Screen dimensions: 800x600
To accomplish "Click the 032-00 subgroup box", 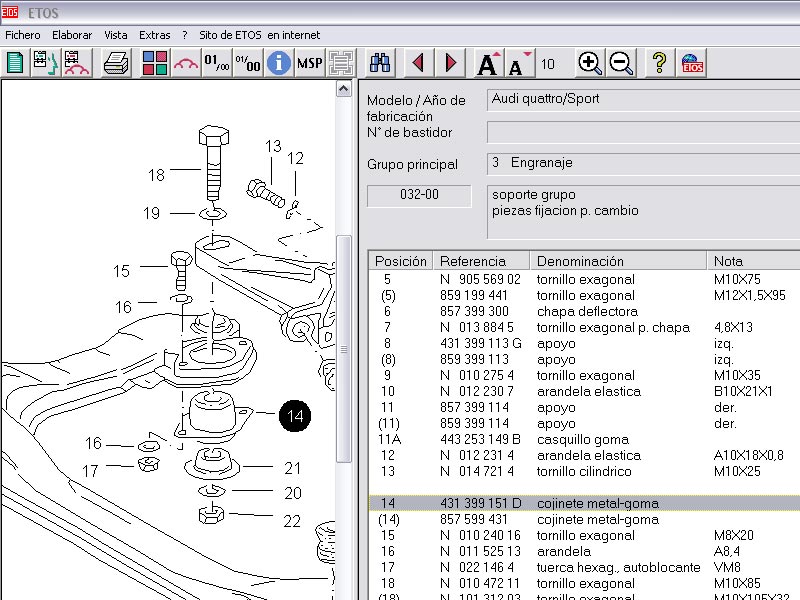I will tap(419, 195).
